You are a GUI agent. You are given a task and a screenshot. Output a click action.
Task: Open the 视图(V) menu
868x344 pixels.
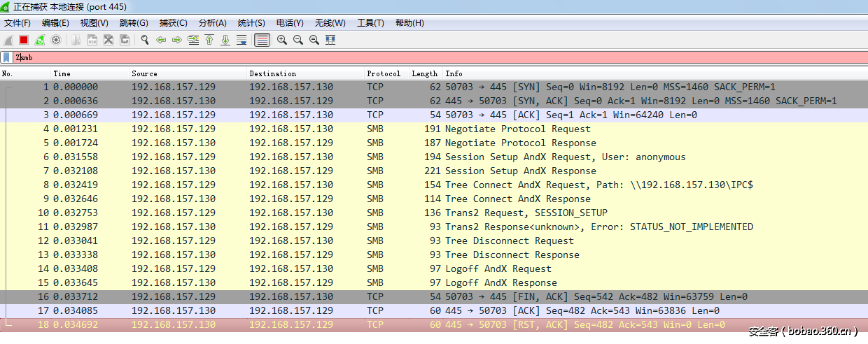coord(94,23)
